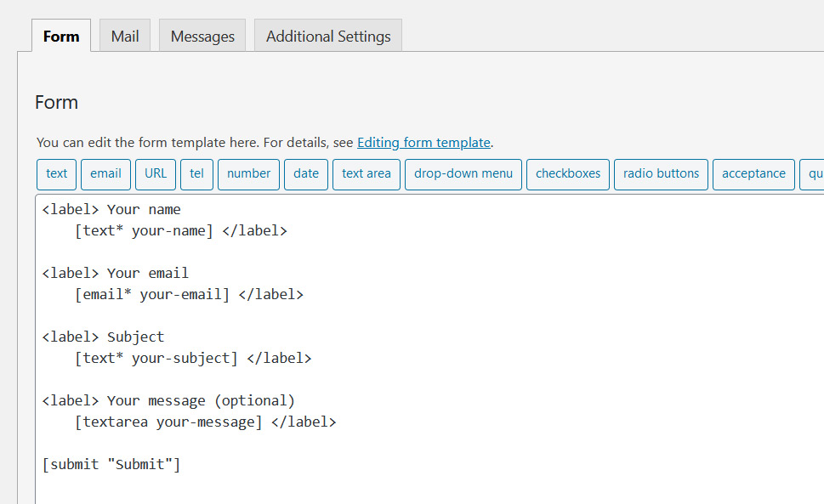
Task: Open the Editing form template link
Action: [423, 142]
